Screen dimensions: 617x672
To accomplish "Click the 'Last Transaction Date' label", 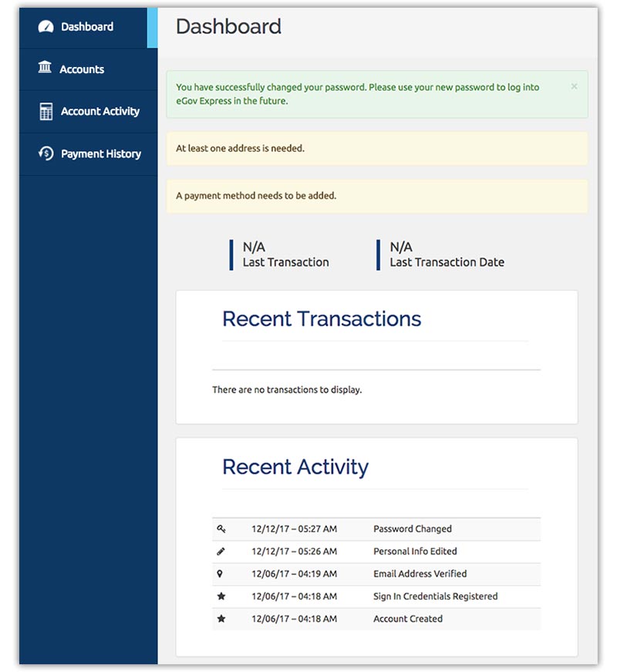I will point(447,262).
